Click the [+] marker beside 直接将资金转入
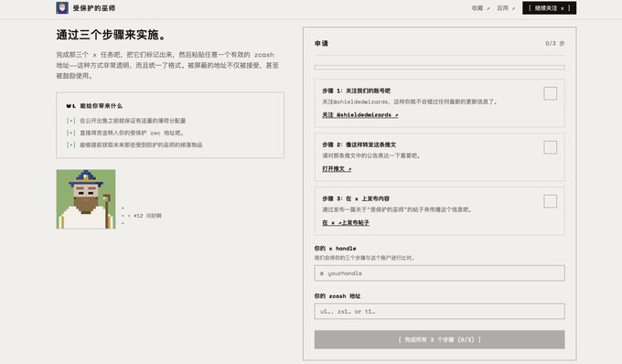Image resolution: width=622 pixels, height=364 pixels. pyautogui.click(x=71, y=133)
